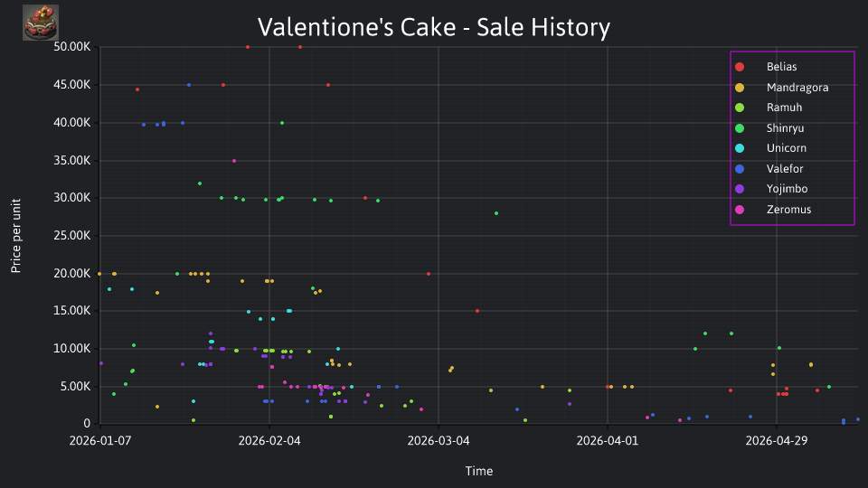Viewport: 868px width, 488px height.
Task: Click the green Shinryu point at 28K
Action: 496,213
